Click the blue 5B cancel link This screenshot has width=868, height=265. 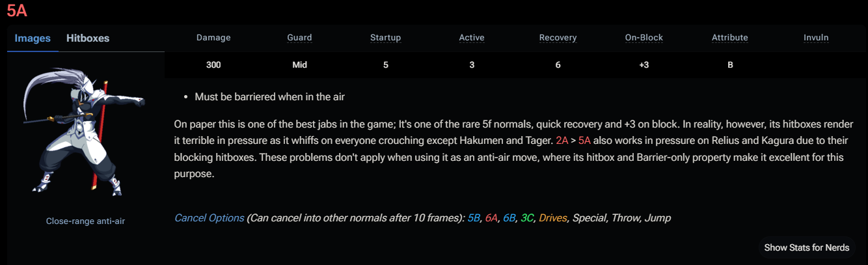pyautogui.click(x=474, y=218)
